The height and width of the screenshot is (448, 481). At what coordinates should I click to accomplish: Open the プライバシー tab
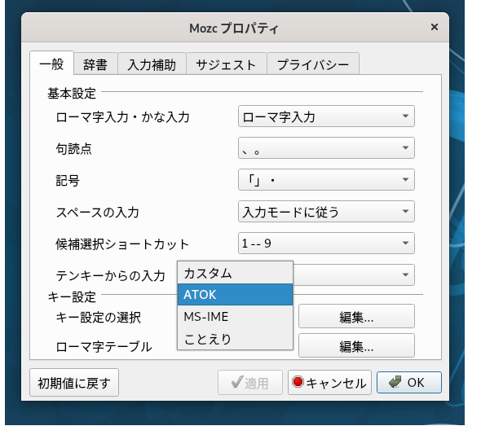pyautogui.click(x=313, y=64)
